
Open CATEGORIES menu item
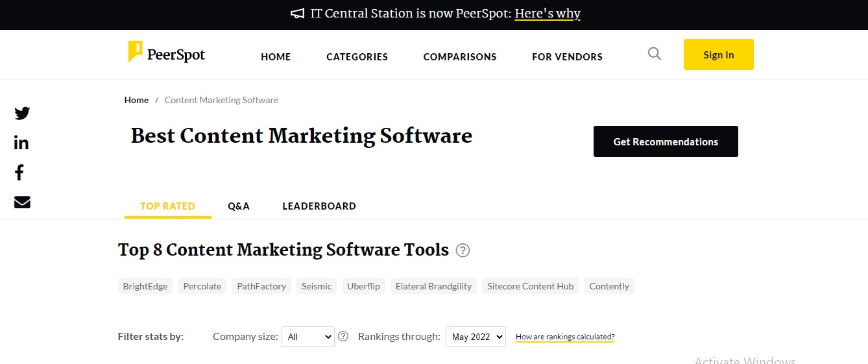[357, 57]
